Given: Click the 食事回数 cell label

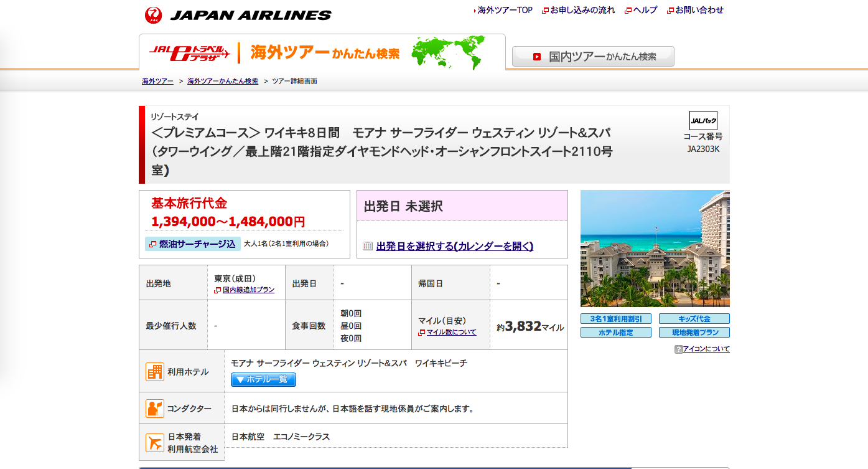Looking at the screenshot, I should click(x=309, y=326).
